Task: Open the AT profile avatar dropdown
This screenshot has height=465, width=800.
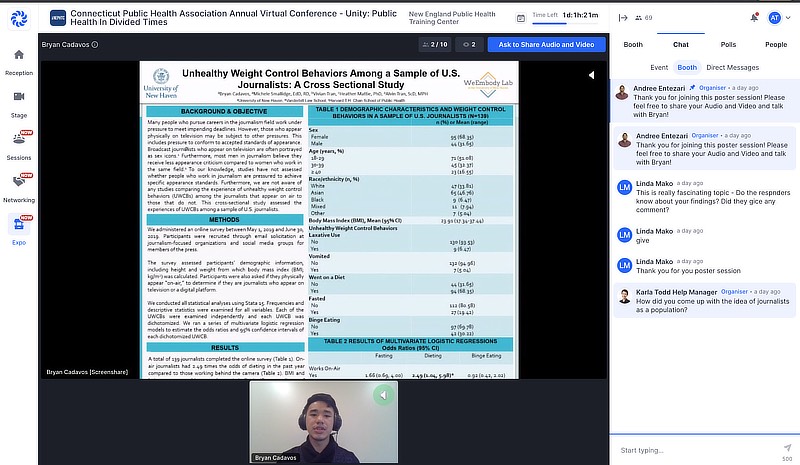Action: 779,18
